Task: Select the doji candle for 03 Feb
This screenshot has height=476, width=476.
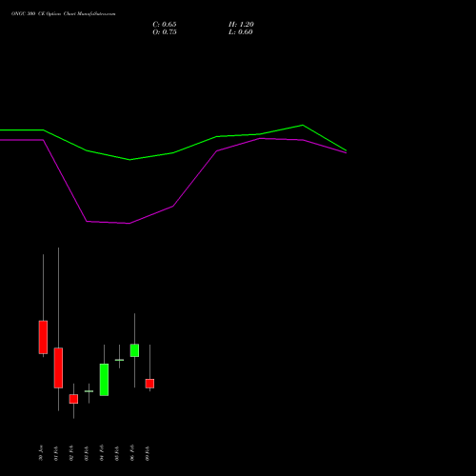Action: 89,391
